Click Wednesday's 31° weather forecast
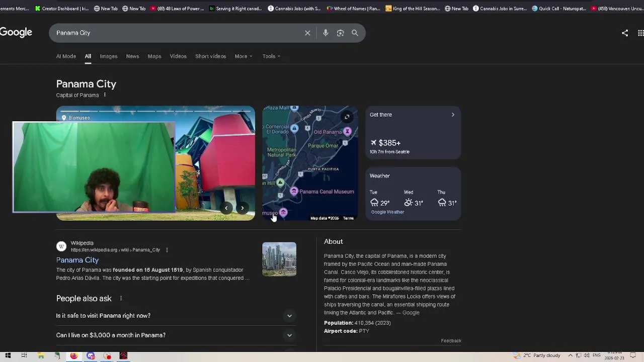Screen dimensions: 644x362 (414, 199)
